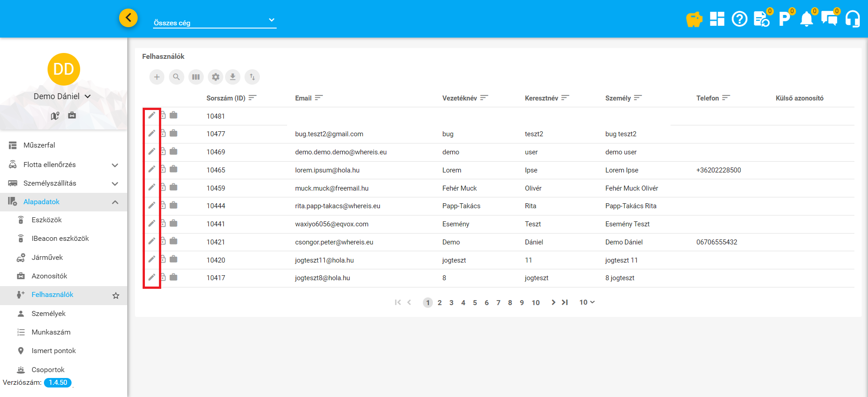Click the yellow back arrow button

(x=129, y=18)
